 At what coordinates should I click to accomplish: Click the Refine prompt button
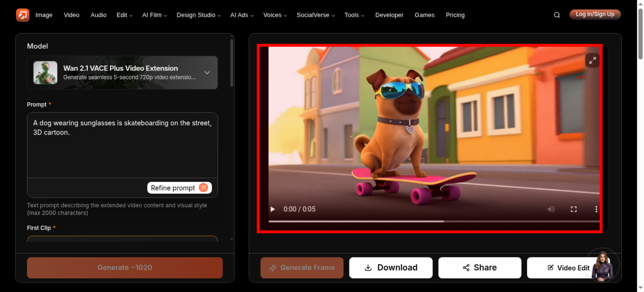click(179, 188)
